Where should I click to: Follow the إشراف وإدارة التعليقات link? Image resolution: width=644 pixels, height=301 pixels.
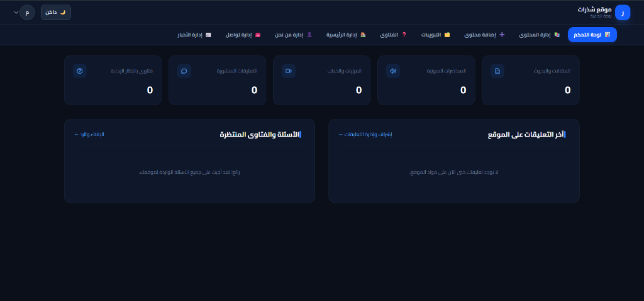(x=365, y=135)
